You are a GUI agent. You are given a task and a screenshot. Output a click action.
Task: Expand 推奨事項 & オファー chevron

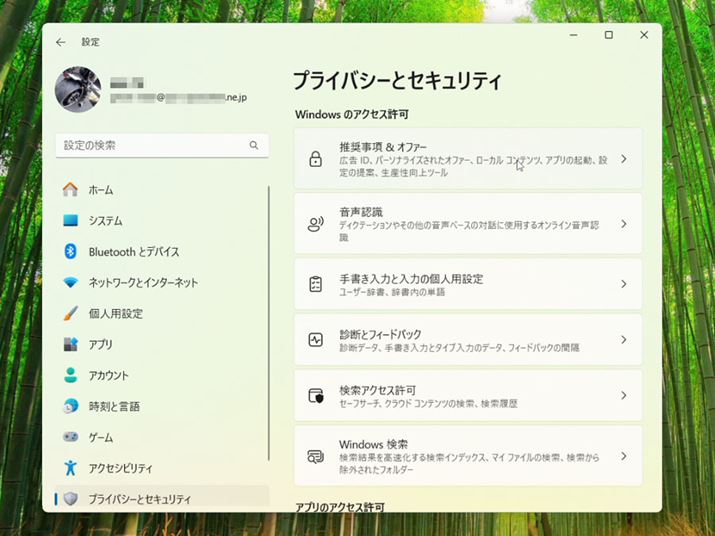point(623,159)
